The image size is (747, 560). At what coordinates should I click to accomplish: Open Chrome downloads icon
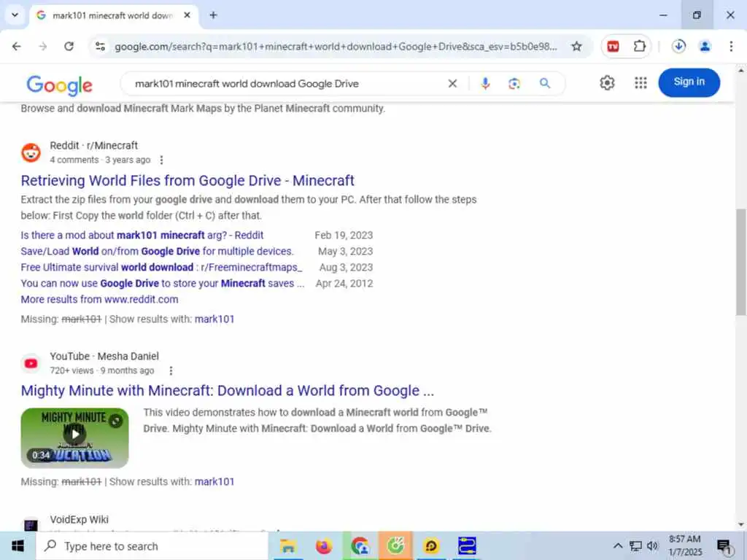678,46
